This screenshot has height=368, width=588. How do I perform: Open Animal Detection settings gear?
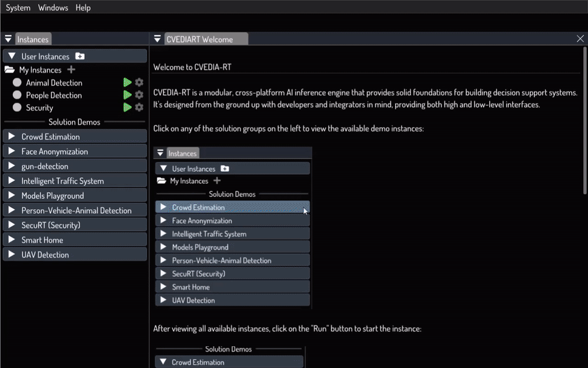pyautogui.click(x=139, y=82)
